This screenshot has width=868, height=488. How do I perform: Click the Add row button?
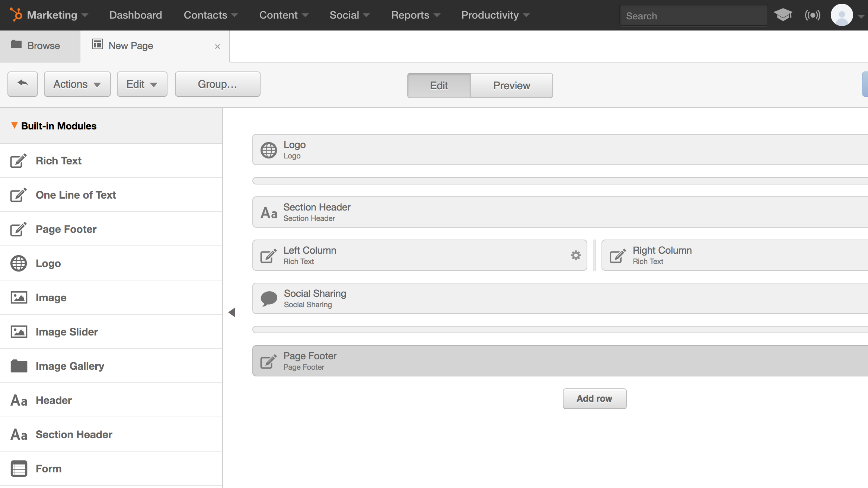click(x=594, y=398)
